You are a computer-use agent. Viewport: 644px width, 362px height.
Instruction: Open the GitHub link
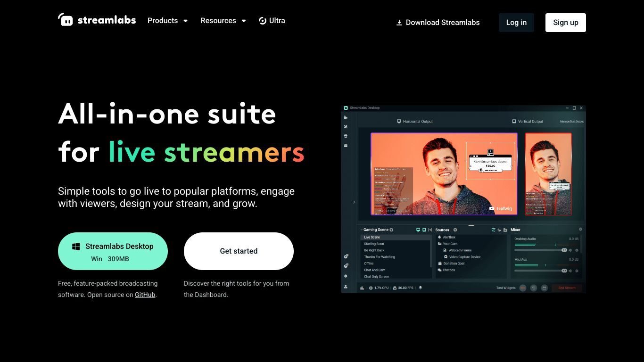[145, 295]
